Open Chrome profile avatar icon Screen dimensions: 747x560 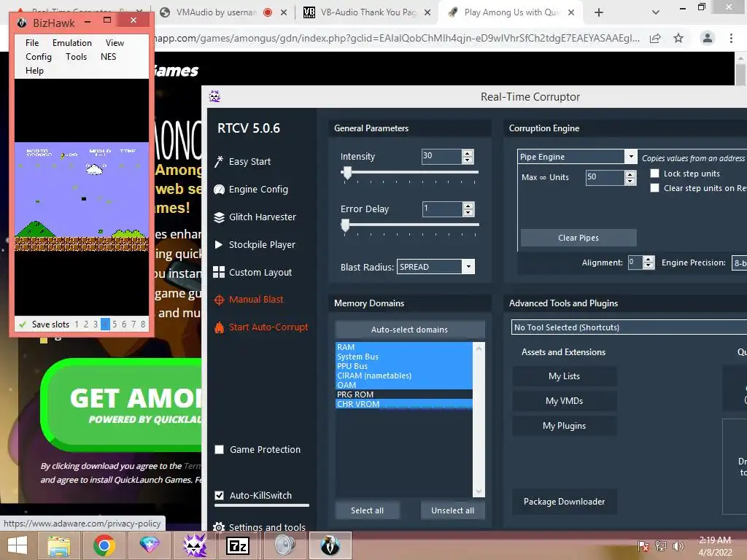(x=708, y=38)
